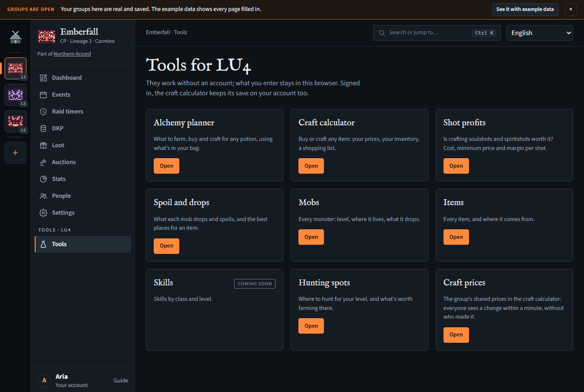Viewport: 584px width, 392px height.
Task: Click the Loot gift icon
Action: (43, 145)
